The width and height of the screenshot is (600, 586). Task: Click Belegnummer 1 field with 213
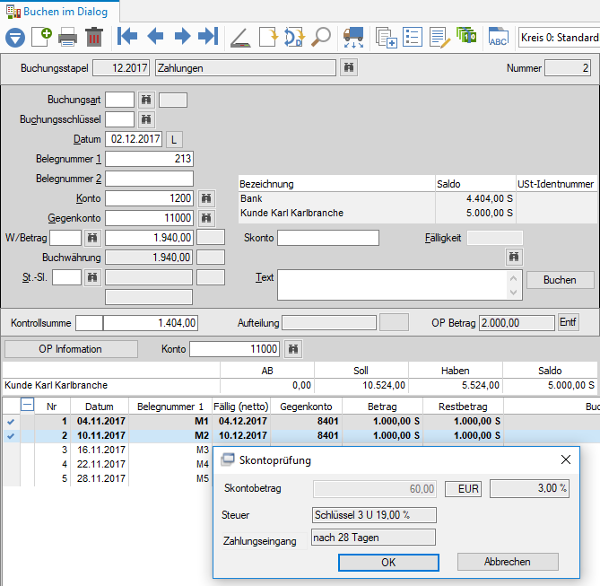(149, 159)
